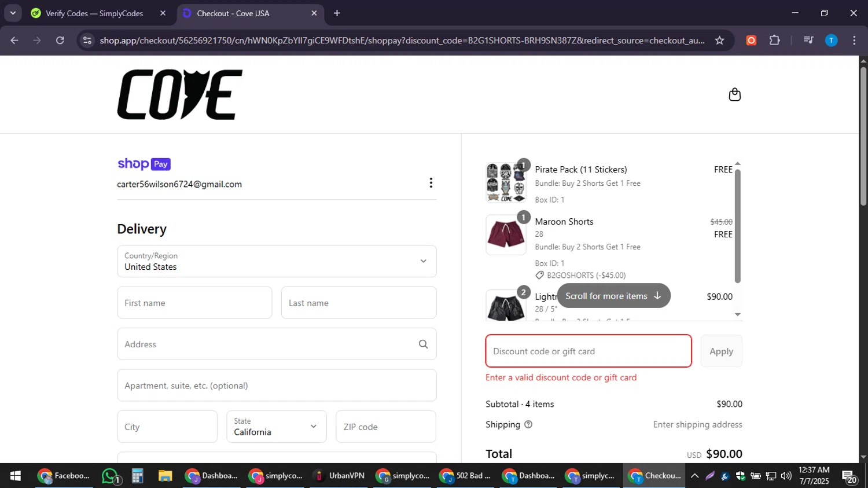Click the Pirate Pack stickers thumbnail
The width and height of the screenshot is (868, 488).
tap(506, 182)
